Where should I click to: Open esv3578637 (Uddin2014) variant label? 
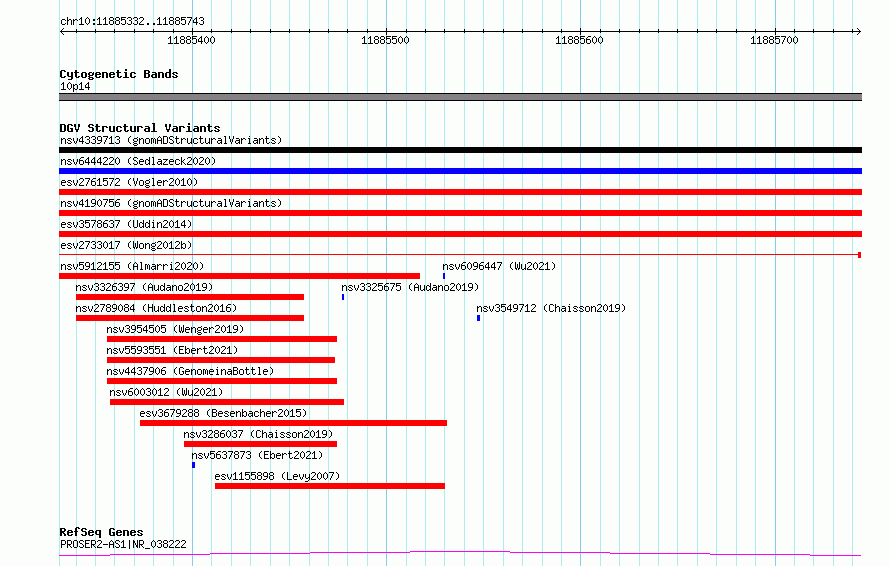click(126, 224)
